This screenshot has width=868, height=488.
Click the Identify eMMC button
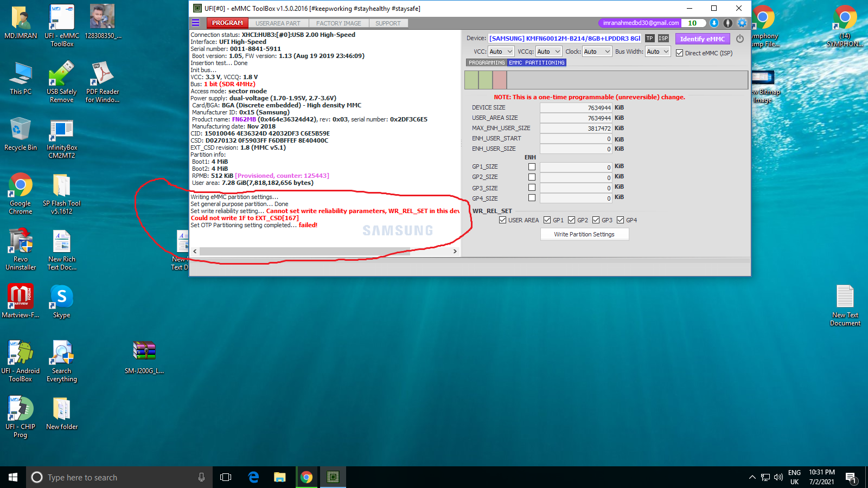pos(703,39)
